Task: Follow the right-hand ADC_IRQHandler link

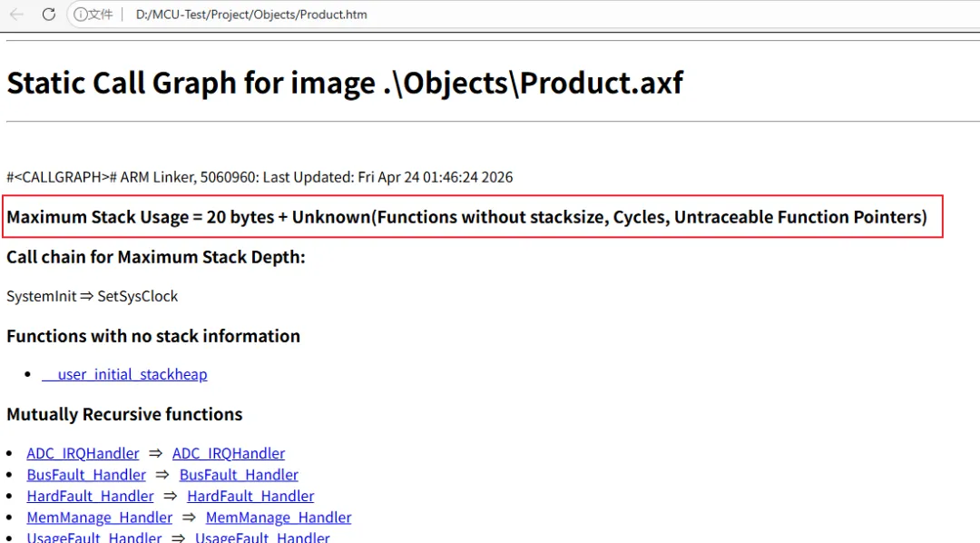Action: tap(229, 453)
